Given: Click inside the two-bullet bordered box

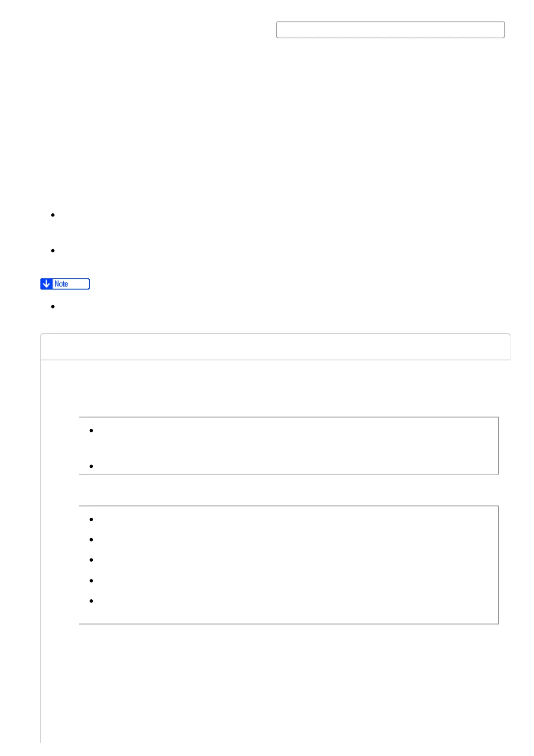Looking at the screenshot, I should (x=289, y=445).
